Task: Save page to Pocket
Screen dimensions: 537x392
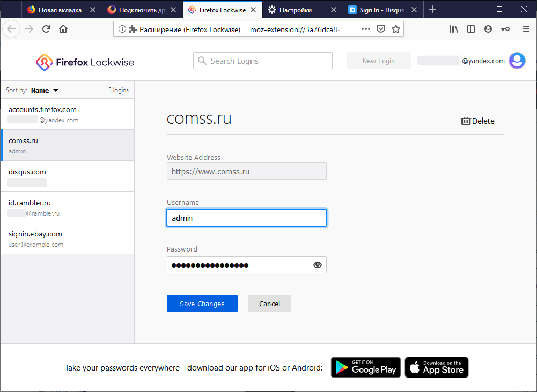Action: click(x=381, y=29)
